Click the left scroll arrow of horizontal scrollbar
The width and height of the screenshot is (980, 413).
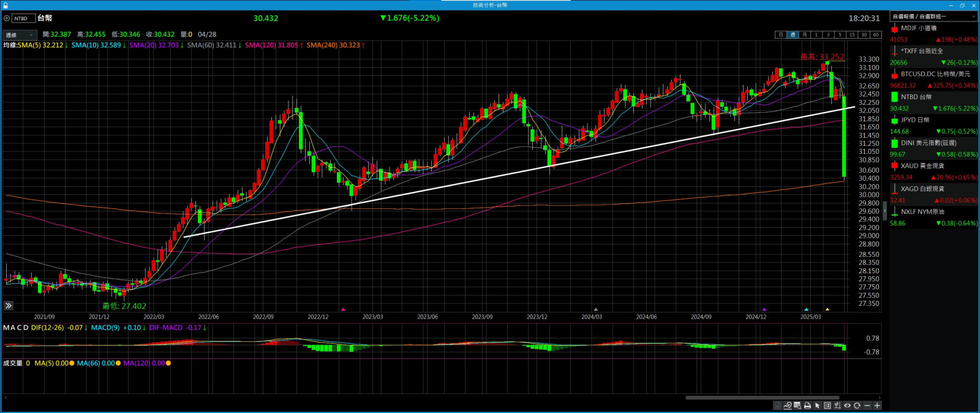6,398
